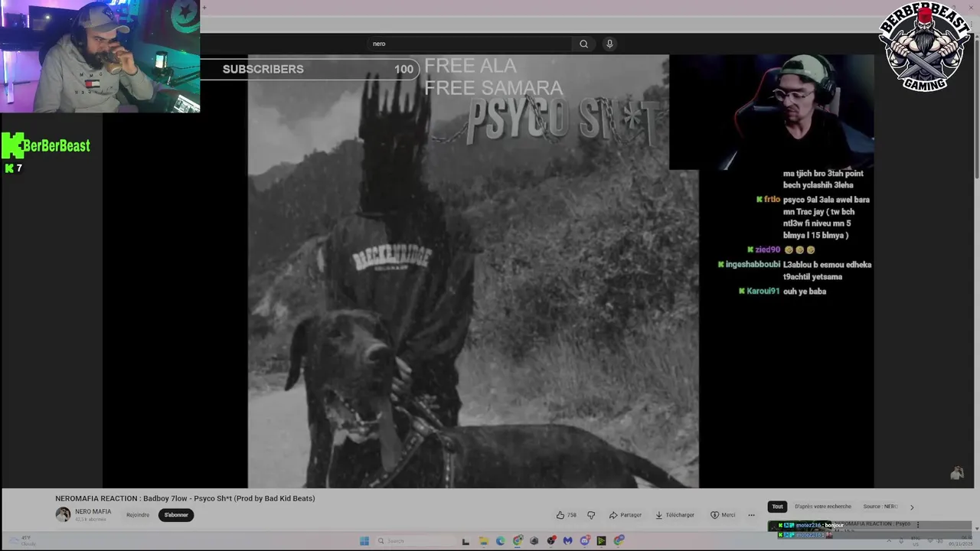The height and width of the screenshot is (551, 980).
Task: Click chat username 'Karoui91'
Action: [x=763, y=292]
